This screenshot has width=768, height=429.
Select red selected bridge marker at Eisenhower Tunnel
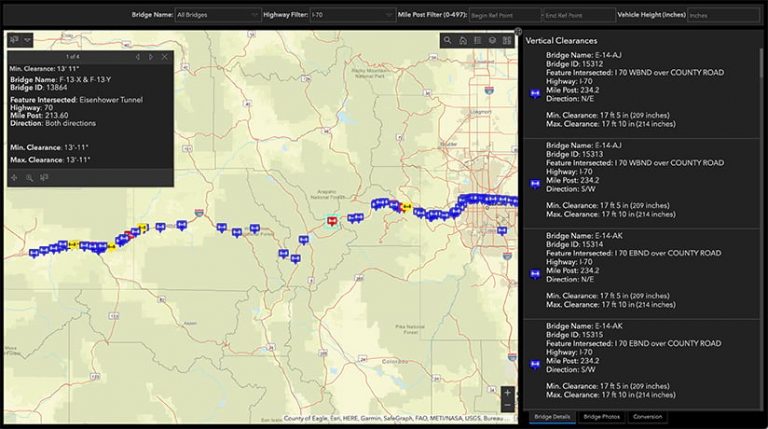coord(332,222)
